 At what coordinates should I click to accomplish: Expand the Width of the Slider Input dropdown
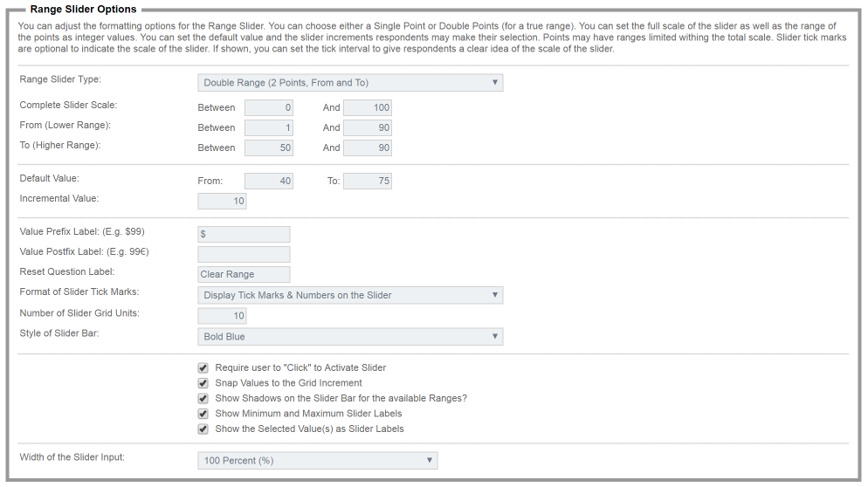pos(317,460)
